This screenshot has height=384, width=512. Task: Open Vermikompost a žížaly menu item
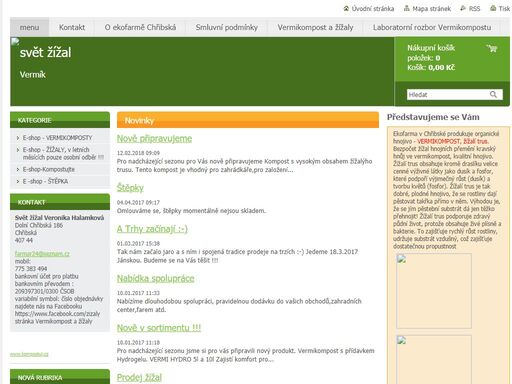tap(315, 27)
